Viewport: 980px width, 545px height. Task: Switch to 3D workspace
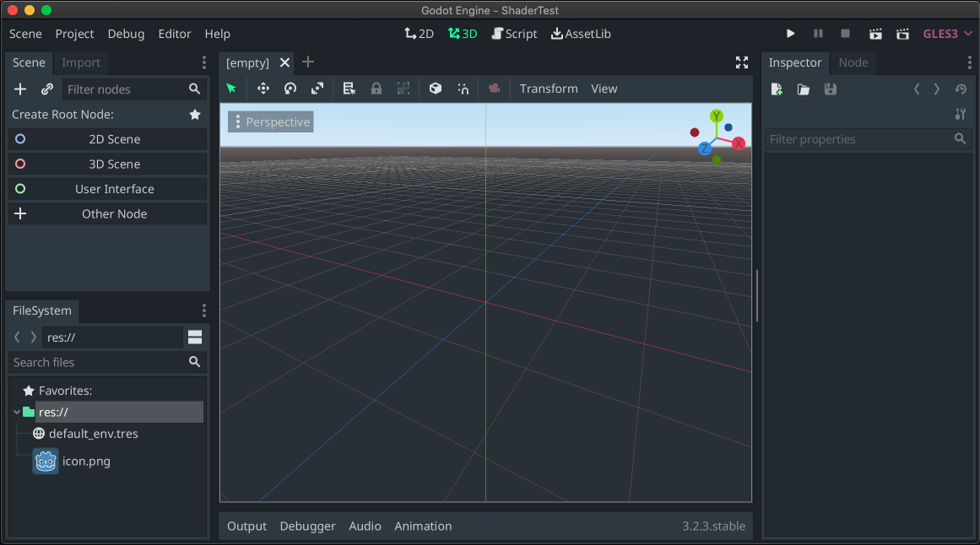[x=463, y=34]
